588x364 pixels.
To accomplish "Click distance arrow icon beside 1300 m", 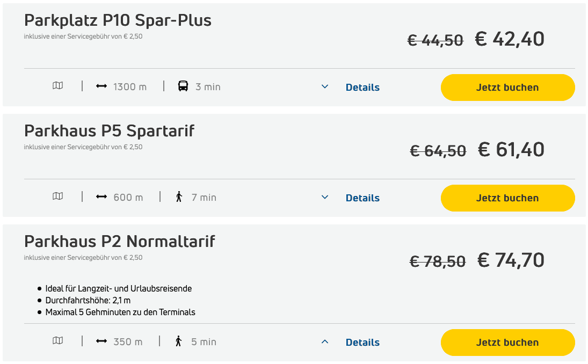I will tap(101, 86).
